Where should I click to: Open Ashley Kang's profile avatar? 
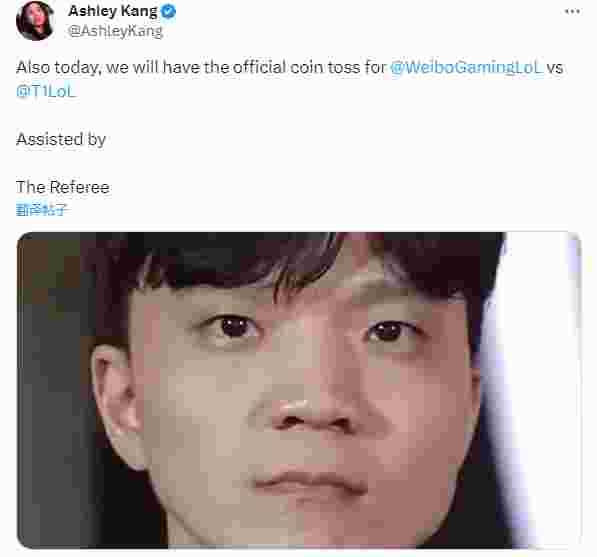[x=35, y=21]
